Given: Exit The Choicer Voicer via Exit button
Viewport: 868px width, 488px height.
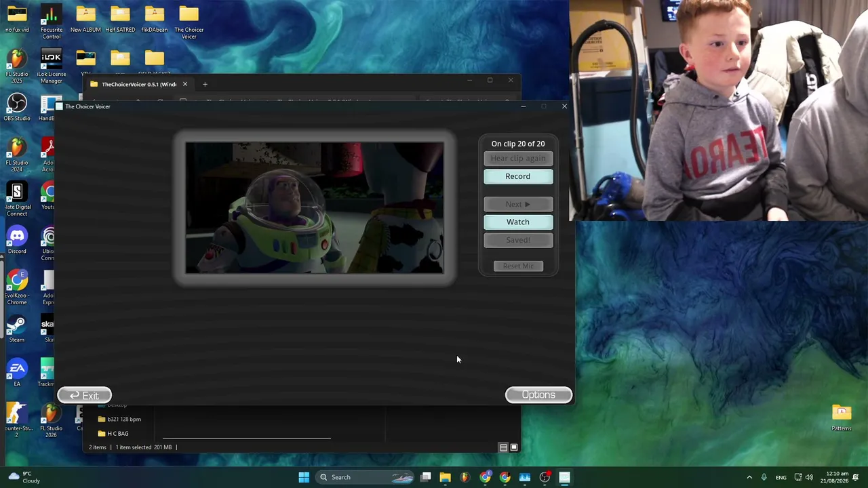Looking at the screenshot, I should 84,395.
